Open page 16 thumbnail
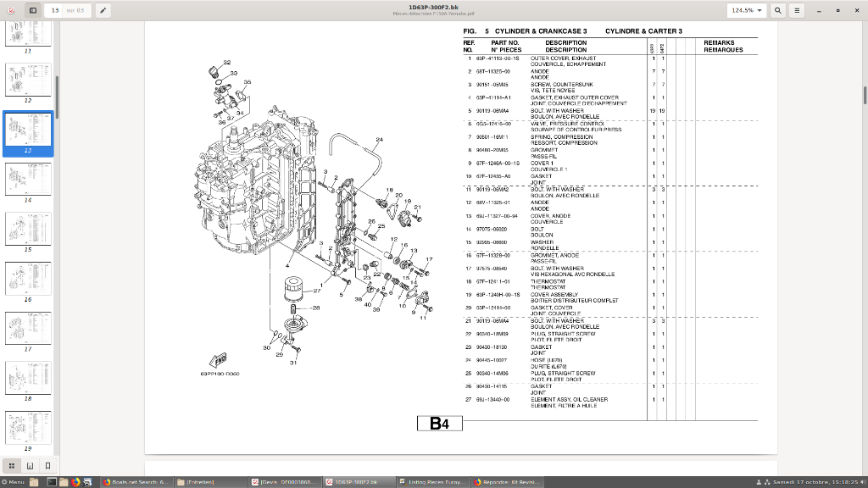 (28, 279)
